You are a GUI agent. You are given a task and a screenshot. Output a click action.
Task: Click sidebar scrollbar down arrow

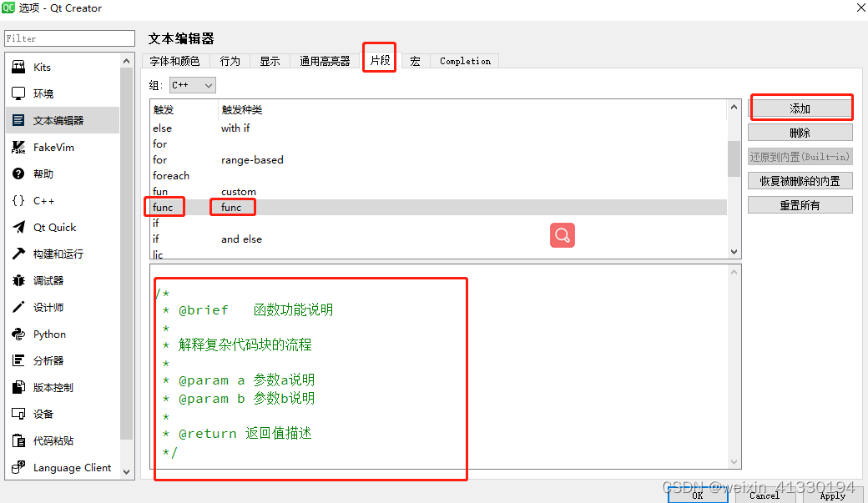127,472
